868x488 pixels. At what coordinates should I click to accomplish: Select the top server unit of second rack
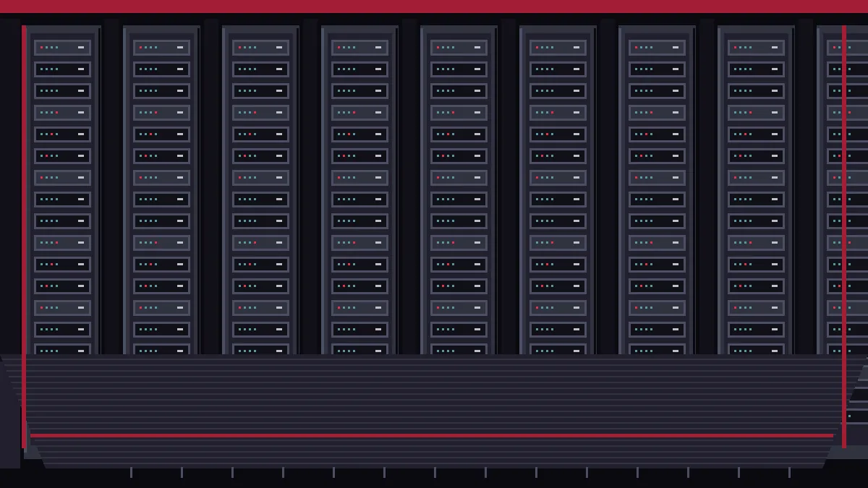tap(161, 48)
